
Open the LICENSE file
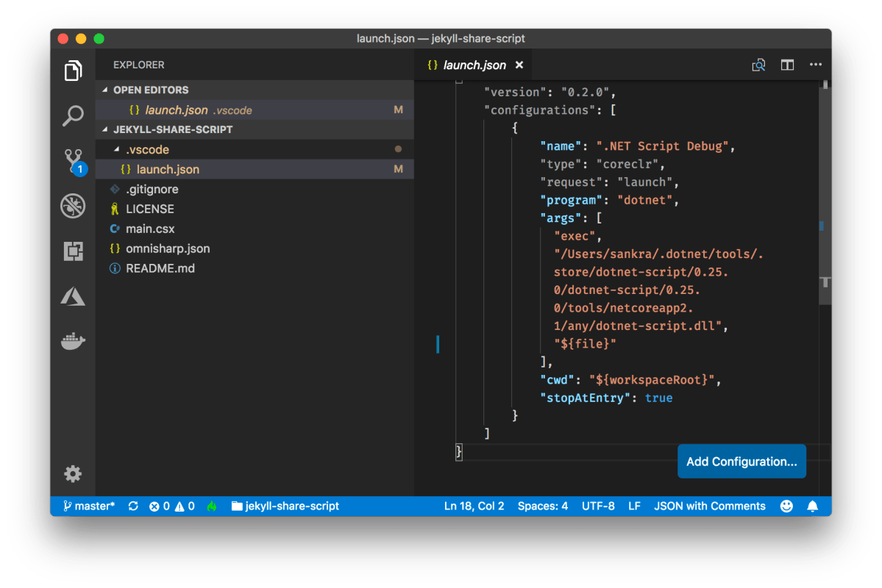255,209
